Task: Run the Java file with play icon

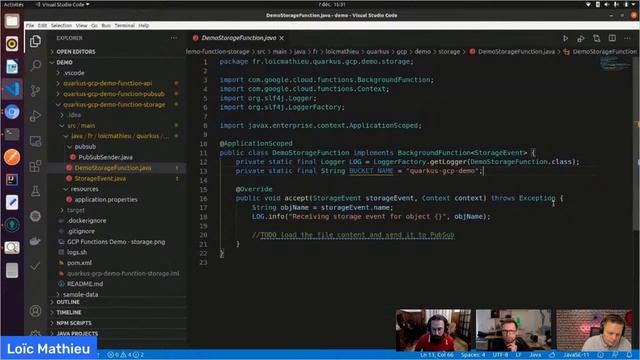Action: 565,38
